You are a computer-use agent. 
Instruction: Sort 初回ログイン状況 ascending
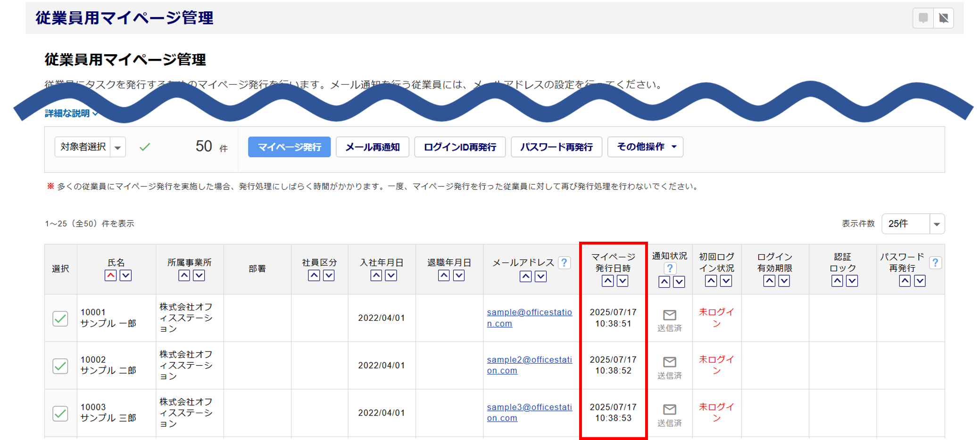[711, 281]
